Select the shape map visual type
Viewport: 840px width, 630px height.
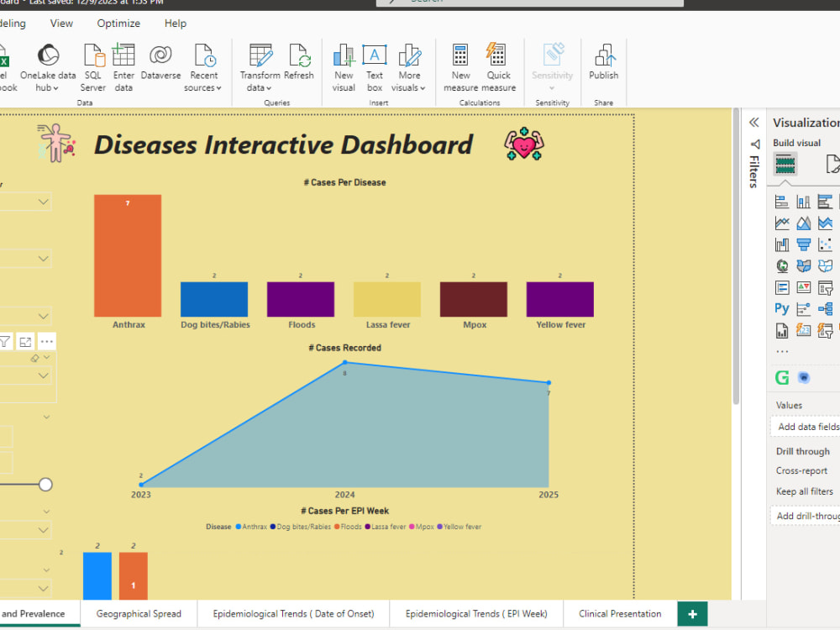pos(825,266)
